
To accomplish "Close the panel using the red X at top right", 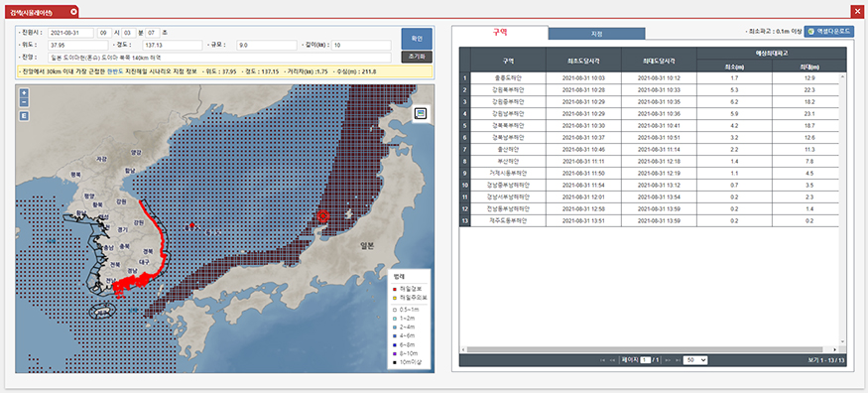I will (857, 12).
